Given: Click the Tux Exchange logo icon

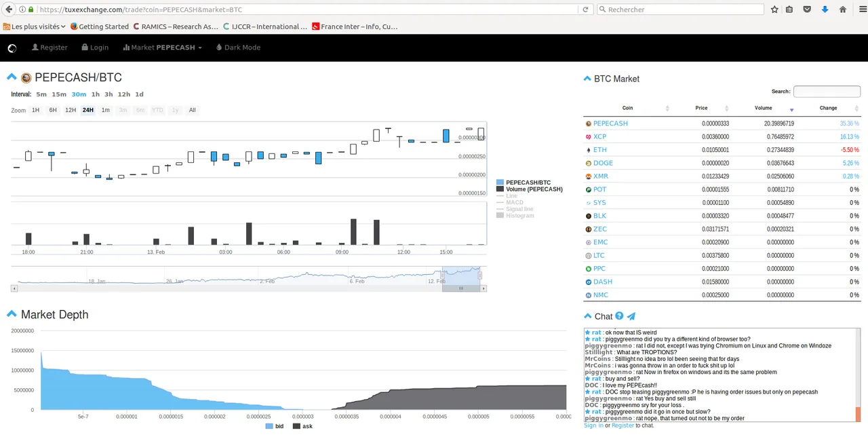Looking at the screenshot, I should pyautogui.click(x=12, y=48).
